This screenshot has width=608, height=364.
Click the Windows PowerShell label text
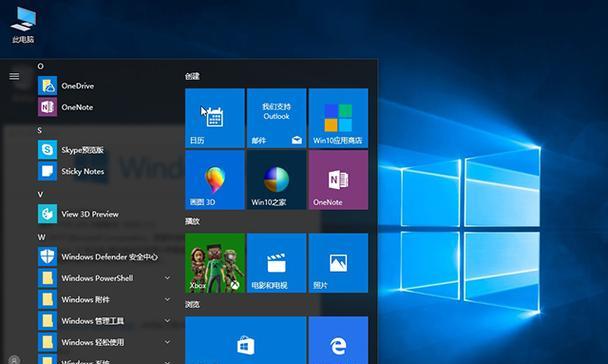pyautogui.click(x=97, y=278)
